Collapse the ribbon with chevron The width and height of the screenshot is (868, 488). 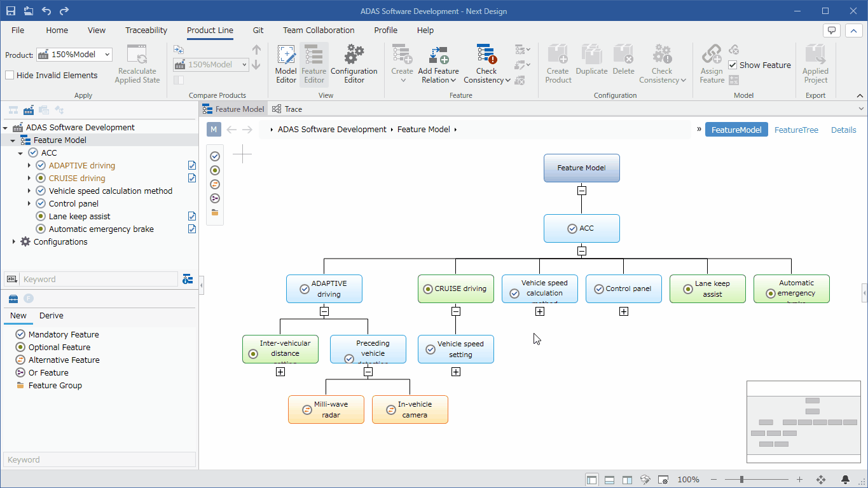[x=860, y=95]
